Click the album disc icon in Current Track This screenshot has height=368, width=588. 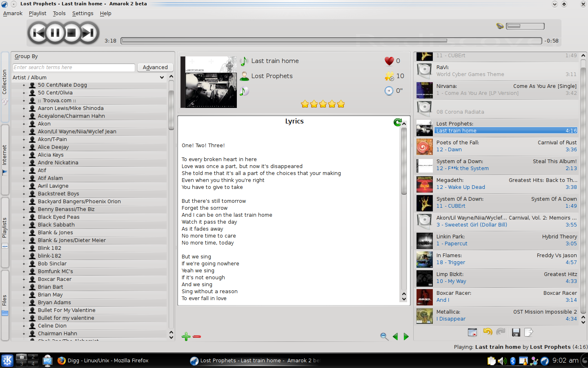(244, 91)
